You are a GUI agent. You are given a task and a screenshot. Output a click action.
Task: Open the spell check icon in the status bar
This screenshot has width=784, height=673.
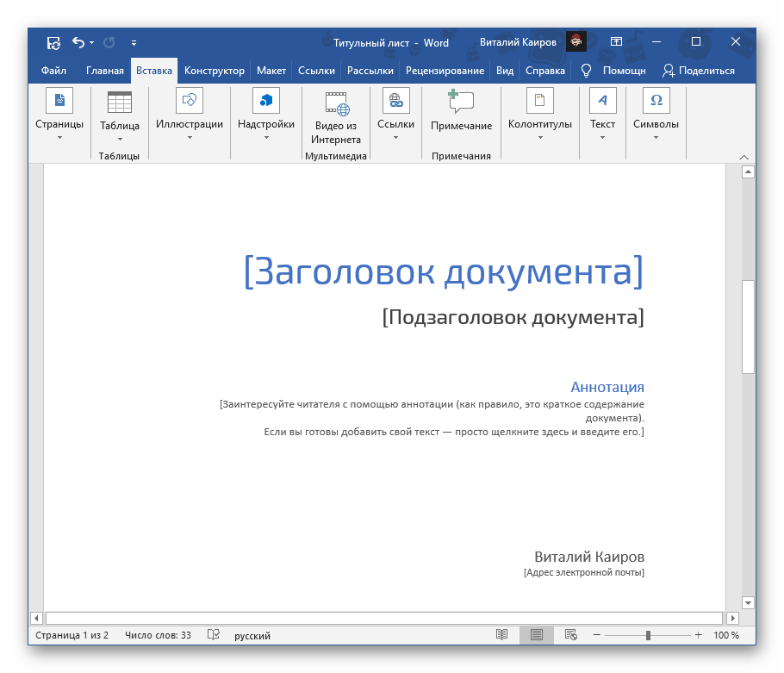click(213, 635)
